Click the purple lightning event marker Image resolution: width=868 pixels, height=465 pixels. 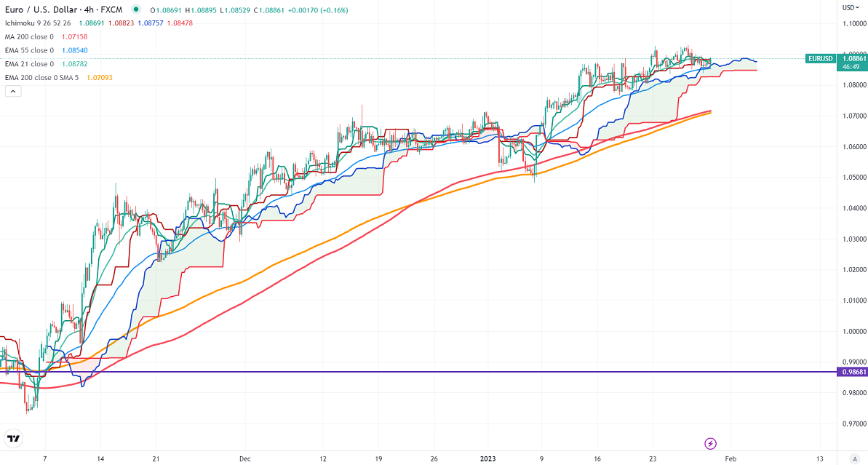(x=711, y=443)
